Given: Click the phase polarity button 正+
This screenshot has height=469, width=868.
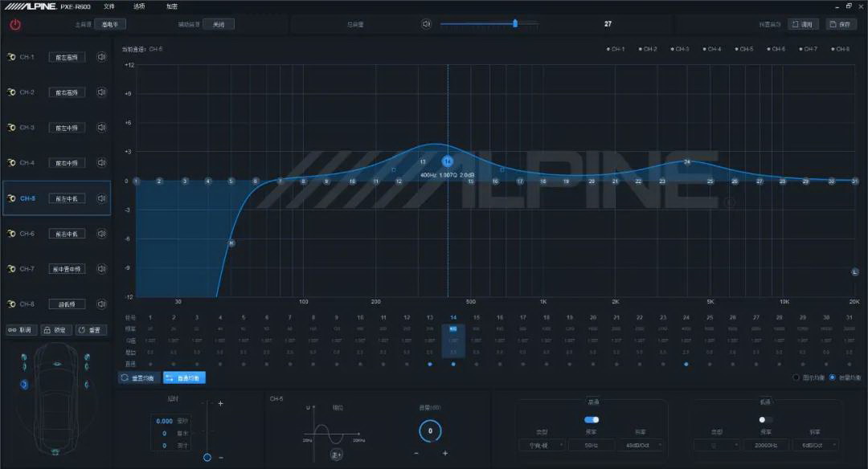Looking at the screenshot, I should (x=337, y=455).
